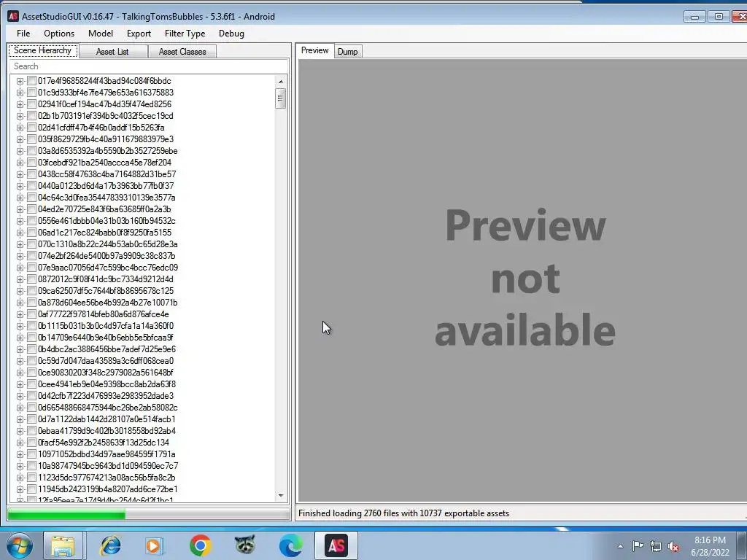
Task: Click the AssetStudio title bar logo
Action: (x=13, y=16)
